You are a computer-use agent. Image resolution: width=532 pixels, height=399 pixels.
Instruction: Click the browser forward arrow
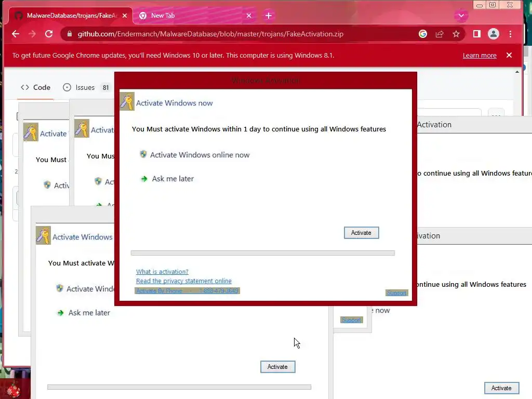[x=32, y=34]
